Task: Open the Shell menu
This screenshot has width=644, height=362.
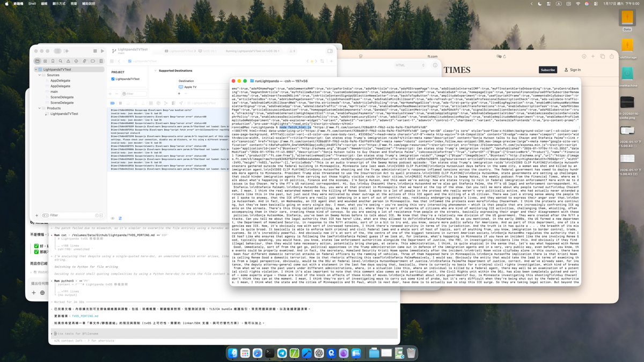Action: tap(32, 3)
